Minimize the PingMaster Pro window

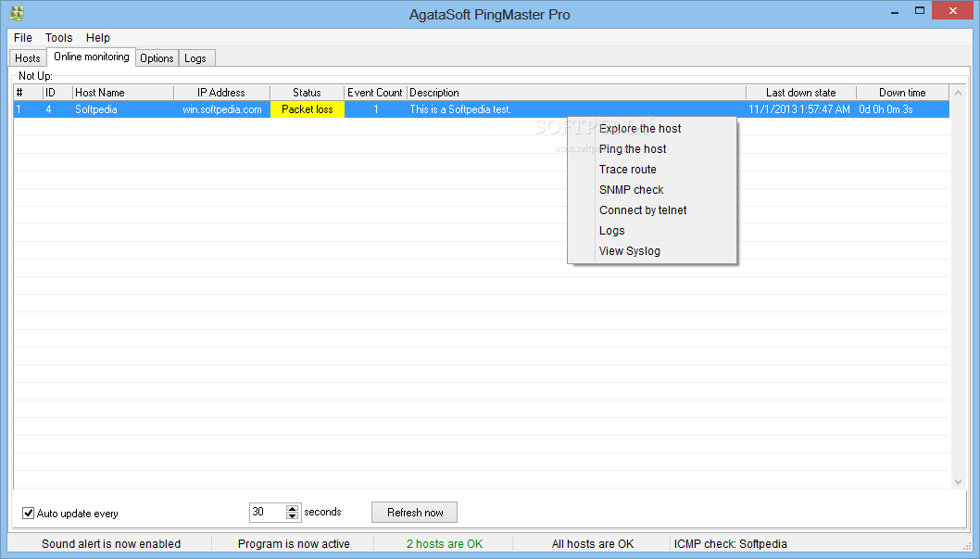click(895, 11)
